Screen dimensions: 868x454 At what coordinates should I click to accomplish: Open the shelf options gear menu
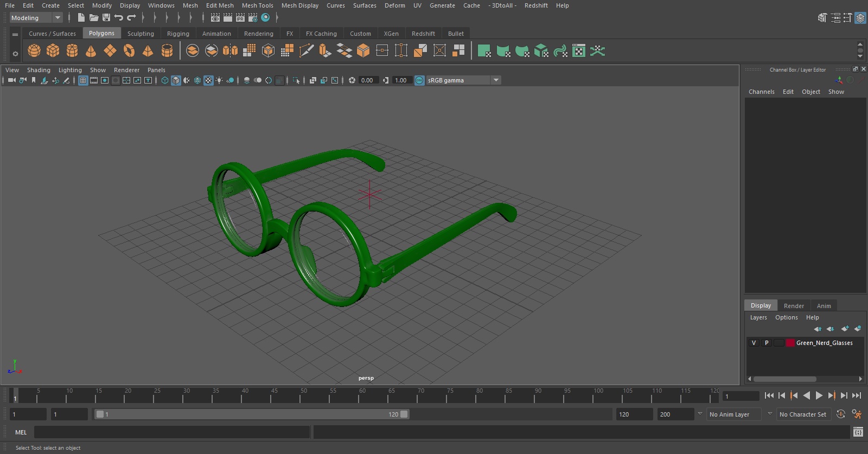pyautogui.click(x=15, y=54)
